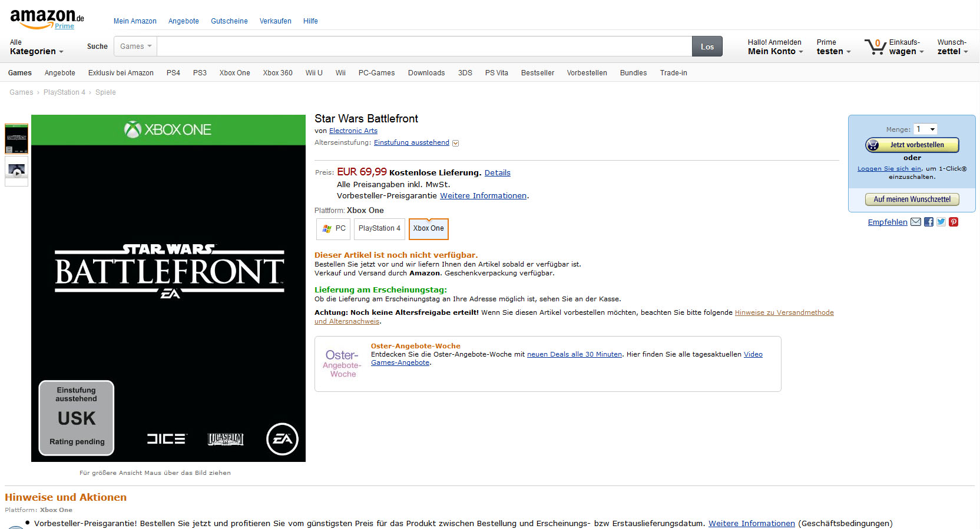
Task: Open Weitere Informationen price guarantee link
Action: 483,196
